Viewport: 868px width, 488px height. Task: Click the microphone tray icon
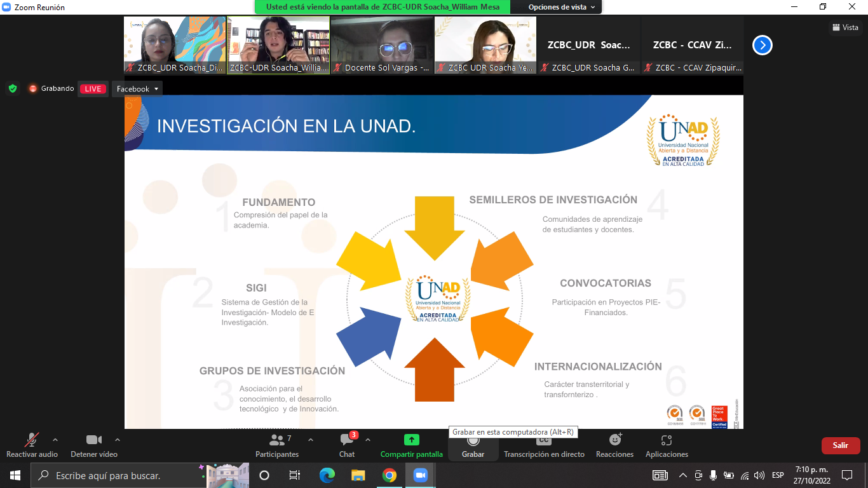tap(714, 475)
